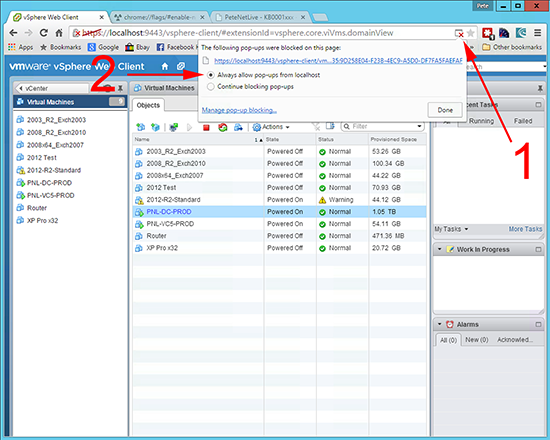Open the Manage pop-up blocking link
The image size is (550, 440).
coord(239,111)
